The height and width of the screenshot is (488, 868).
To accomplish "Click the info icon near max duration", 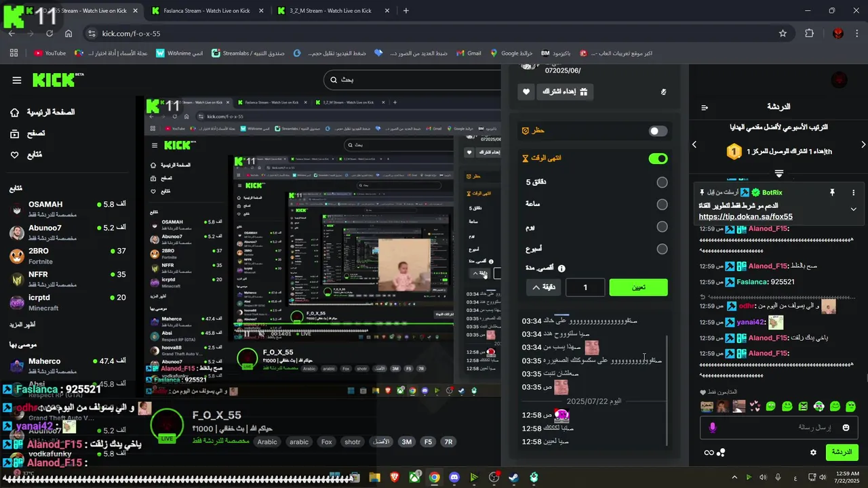I will coord(561,268).
